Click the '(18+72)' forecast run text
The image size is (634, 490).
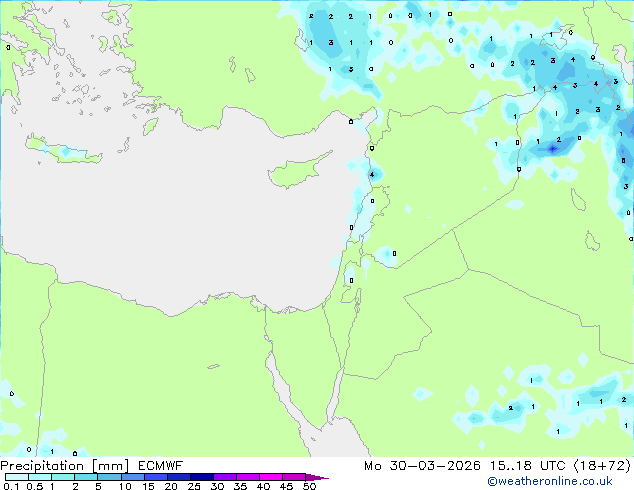602,466
